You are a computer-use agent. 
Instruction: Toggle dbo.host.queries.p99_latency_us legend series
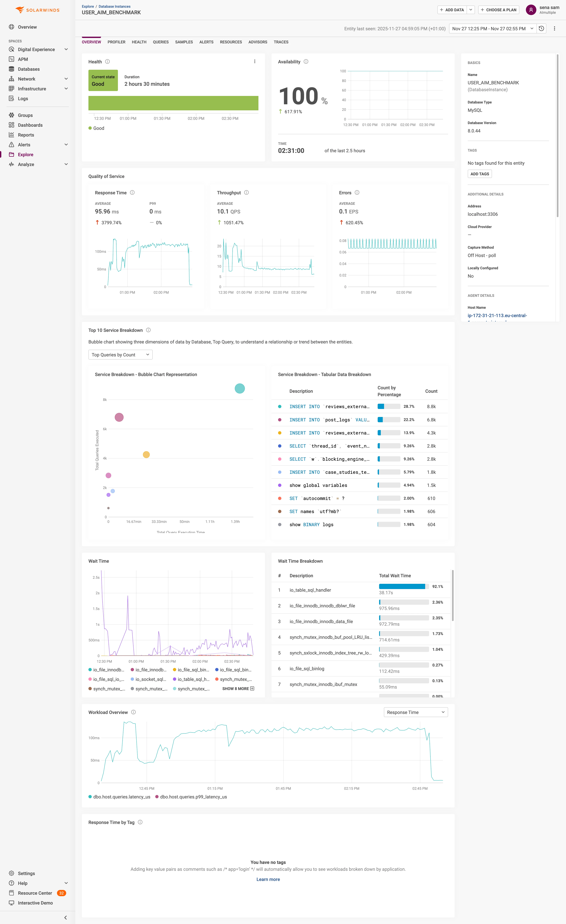[191, 797]
